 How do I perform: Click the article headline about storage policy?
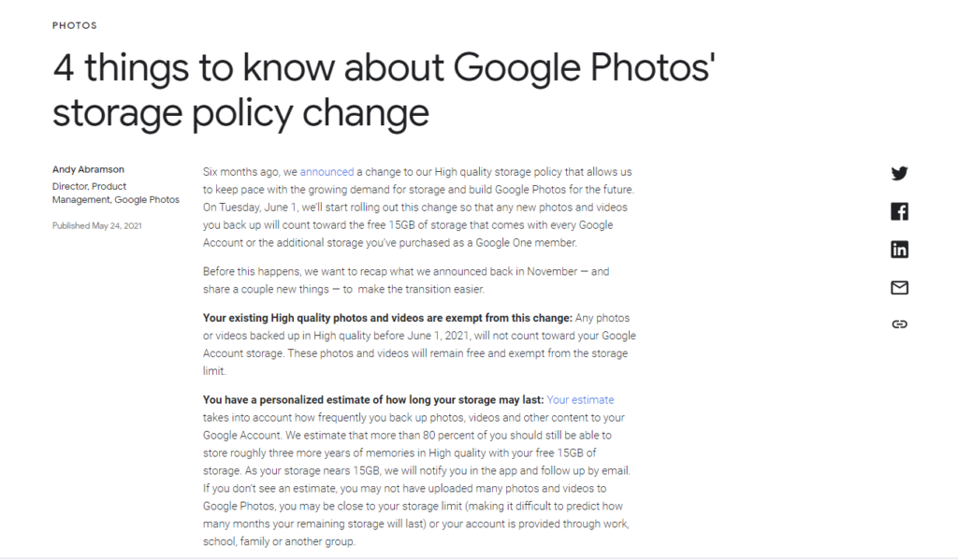384,90
